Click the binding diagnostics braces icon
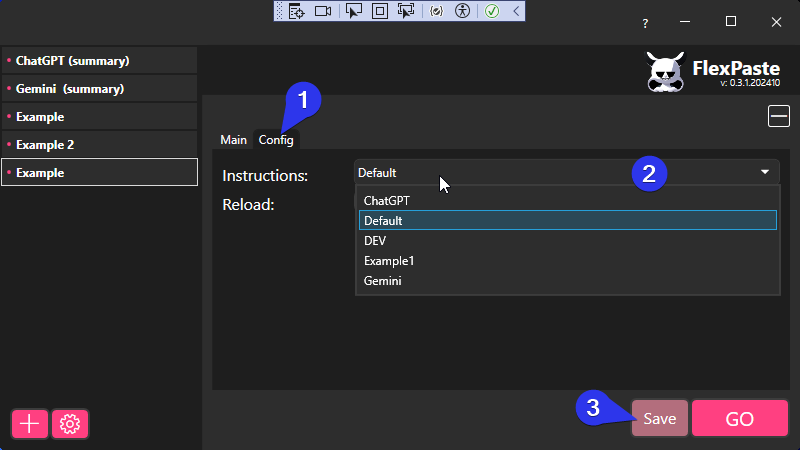The height and width of the screenshot is (450, 800). point(436,11)
